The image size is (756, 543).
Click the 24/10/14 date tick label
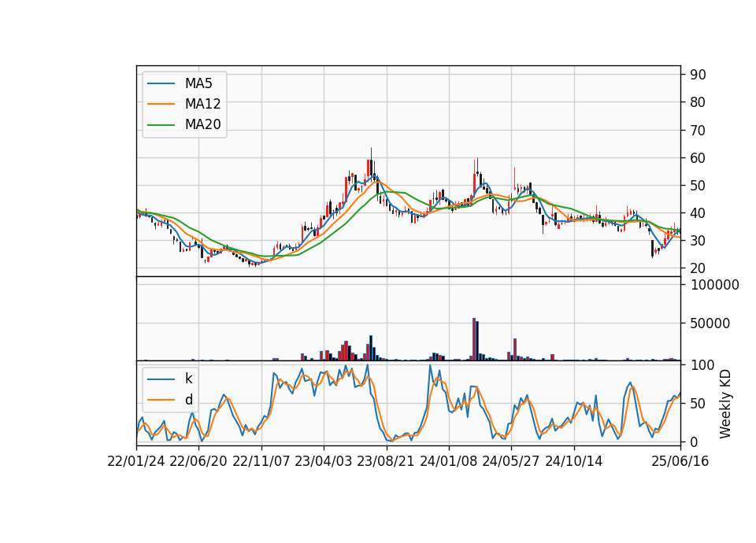pos(574,461)
